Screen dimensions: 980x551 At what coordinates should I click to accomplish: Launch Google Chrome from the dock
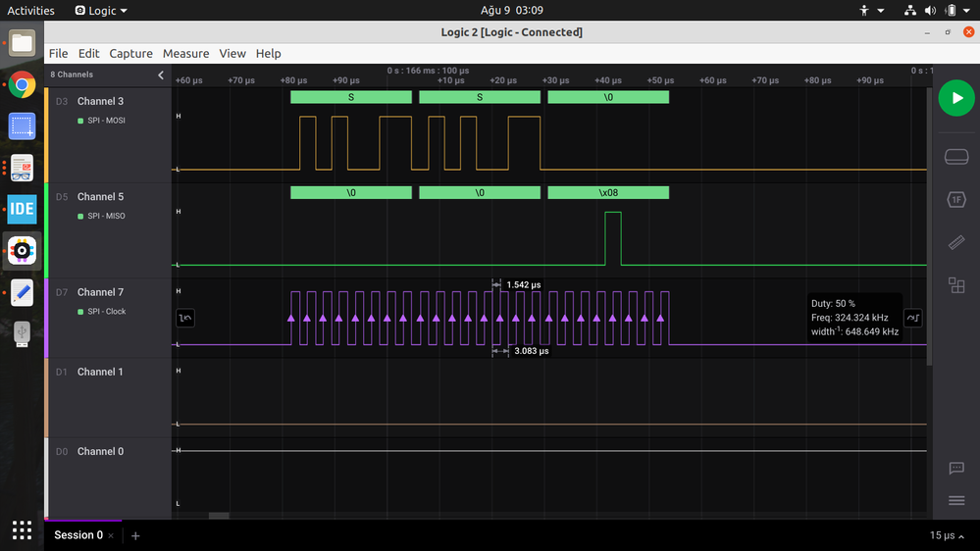[x=22, y=84]
